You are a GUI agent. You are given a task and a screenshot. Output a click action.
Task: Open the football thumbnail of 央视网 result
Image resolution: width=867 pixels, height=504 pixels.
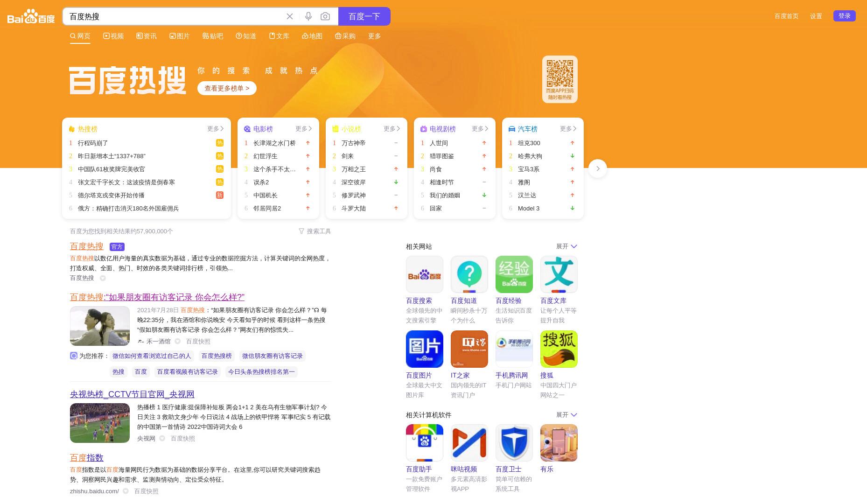tap(100, 423)
